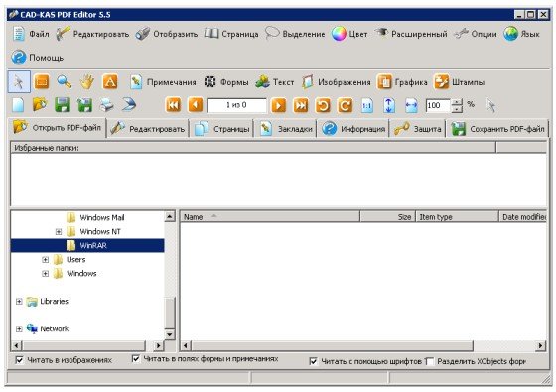Open the Выделение menu
The width and height of the screenshot is (556, 392).
click(295, 34)
